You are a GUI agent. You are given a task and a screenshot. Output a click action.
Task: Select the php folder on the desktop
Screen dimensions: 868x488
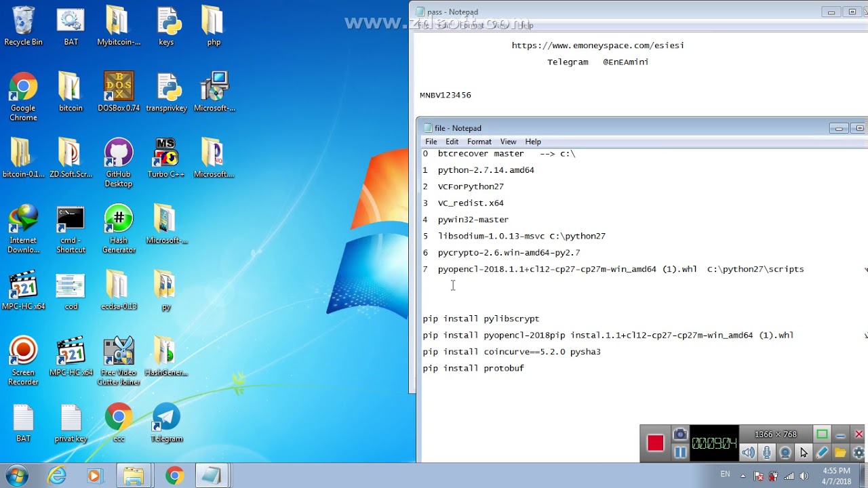pos(214,26)
